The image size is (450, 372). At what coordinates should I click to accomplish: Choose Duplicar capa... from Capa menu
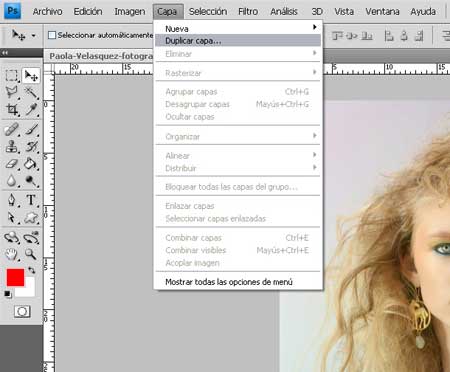pos(238,40)
